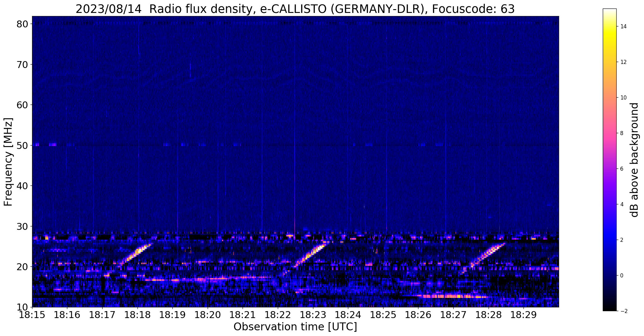The height and width of the screenshot is (336, 644).
Task: Click the '18:20' time tick label
Action: tap(208, 315)
